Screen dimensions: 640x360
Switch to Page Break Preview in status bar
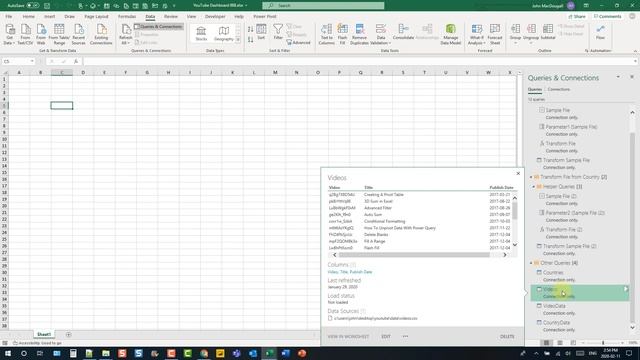tap(573, 343)
